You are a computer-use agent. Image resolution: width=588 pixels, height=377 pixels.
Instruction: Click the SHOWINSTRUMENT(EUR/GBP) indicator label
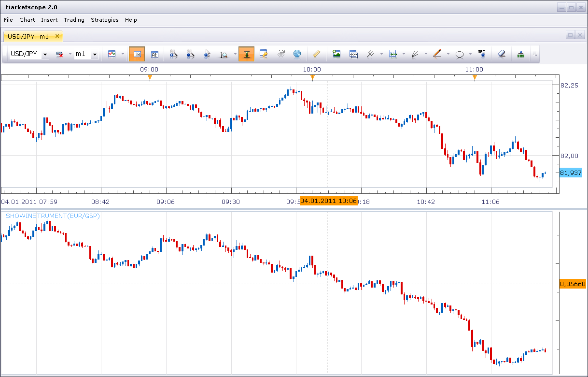[x=53, y=216]
